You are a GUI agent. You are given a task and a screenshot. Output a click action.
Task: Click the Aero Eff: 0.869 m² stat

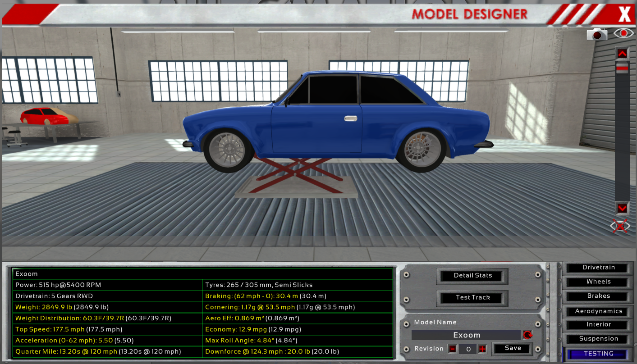coord(298,318)
